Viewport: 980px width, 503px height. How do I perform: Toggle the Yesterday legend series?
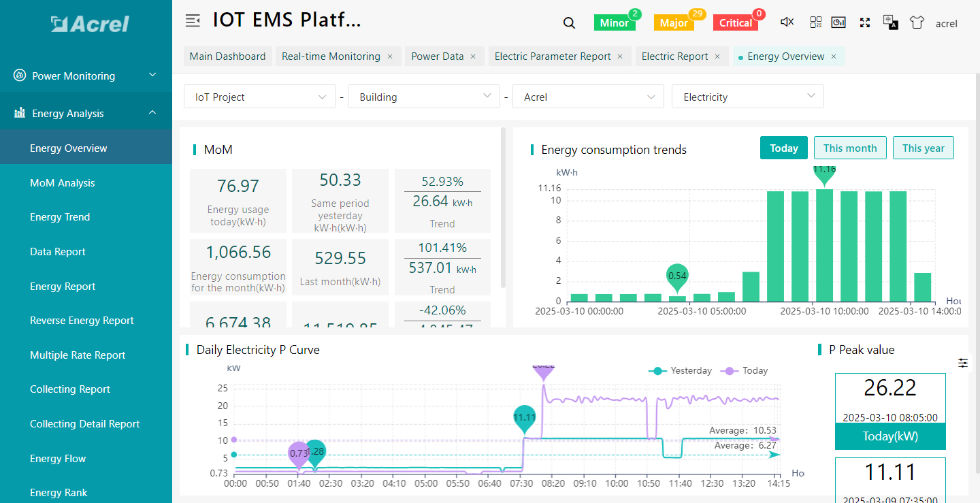680,371
